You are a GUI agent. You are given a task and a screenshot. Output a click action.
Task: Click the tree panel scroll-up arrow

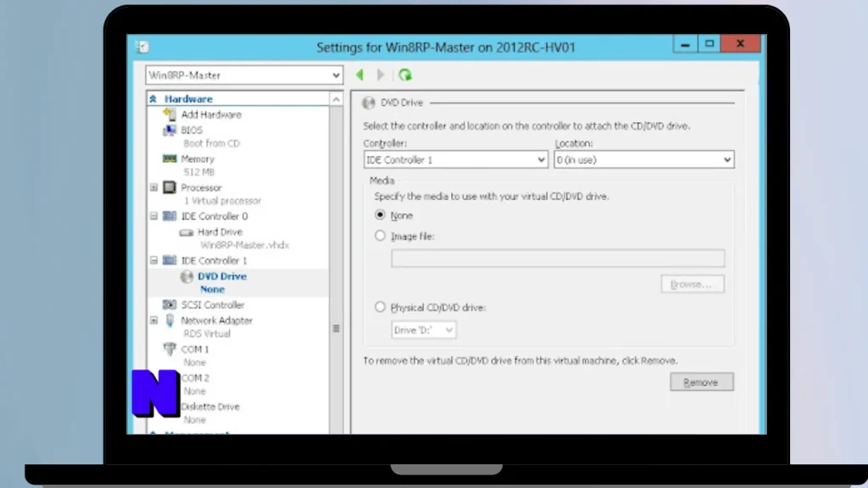[336, 100]
